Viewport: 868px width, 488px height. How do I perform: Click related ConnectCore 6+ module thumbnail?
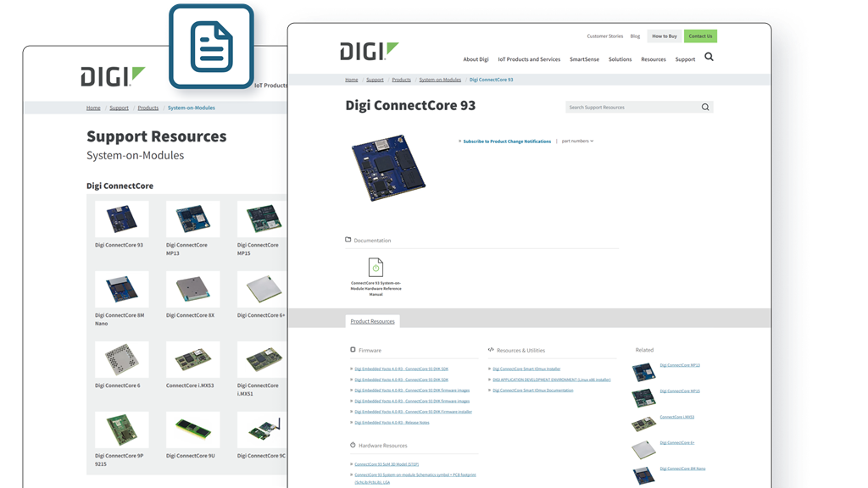click(x=644, y=449)
